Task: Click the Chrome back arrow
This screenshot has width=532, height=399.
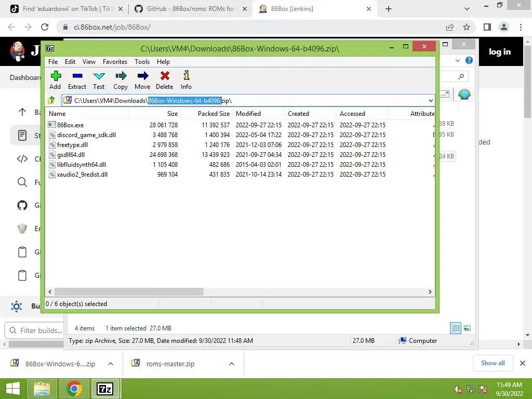Action: click(x=11, y=27)
